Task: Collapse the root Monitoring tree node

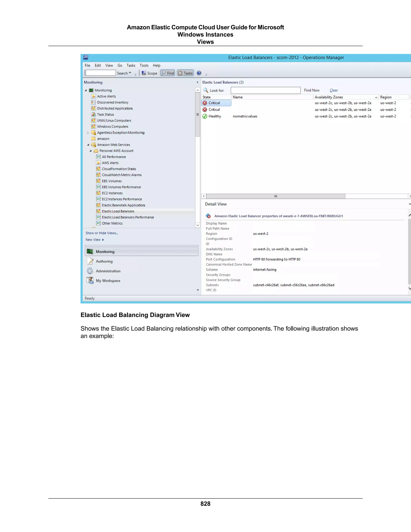Action: (86, 90)
